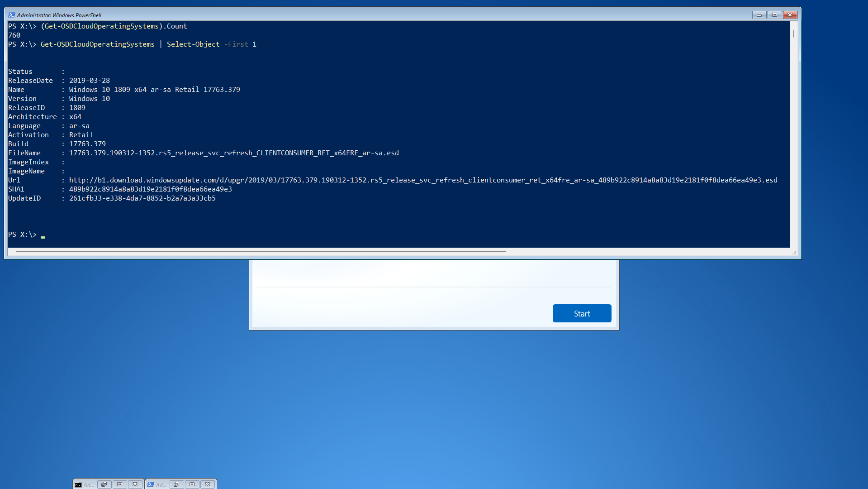Maximize the Administrator: Windows PowerShell window

pyautogui.click(x=774, y=15)
